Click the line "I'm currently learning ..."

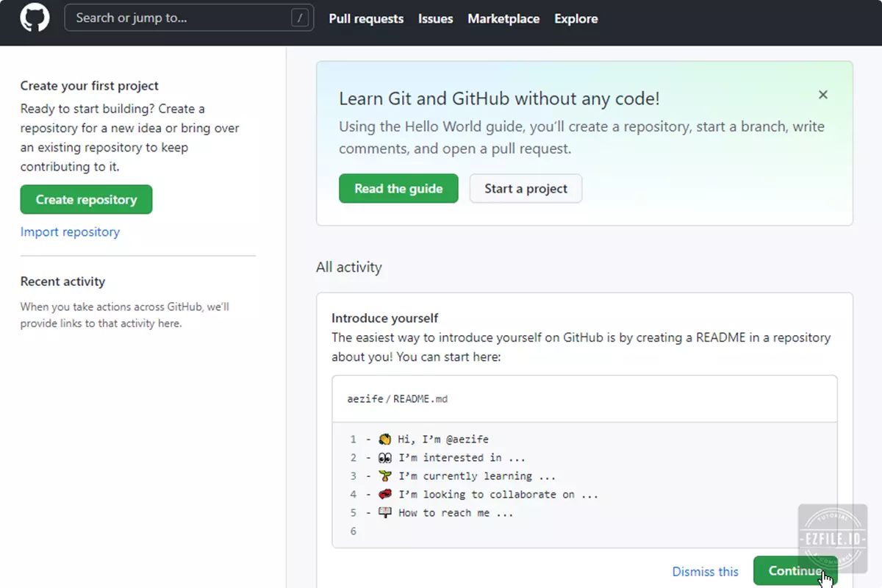coord(477,476)
